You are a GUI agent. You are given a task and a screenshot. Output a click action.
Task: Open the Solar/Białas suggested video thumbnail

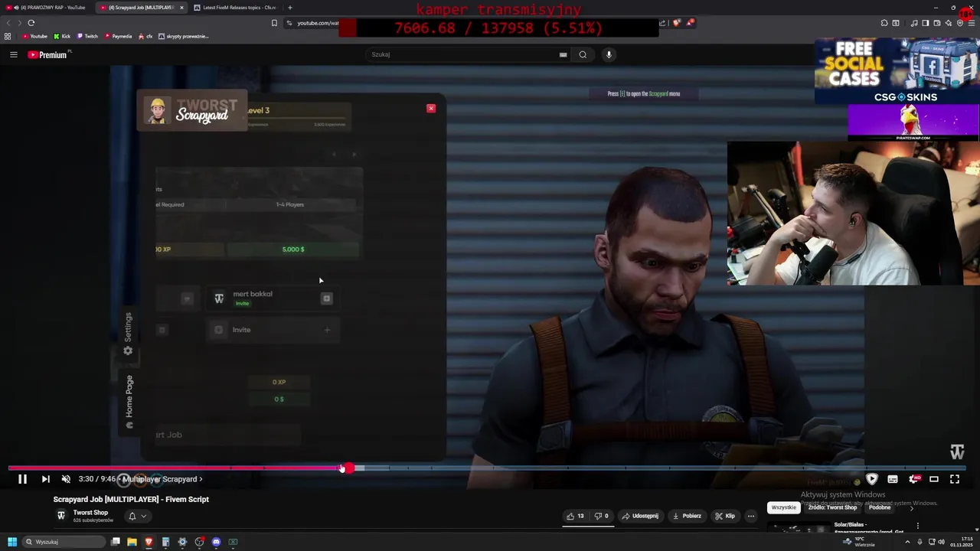point(799,528)
